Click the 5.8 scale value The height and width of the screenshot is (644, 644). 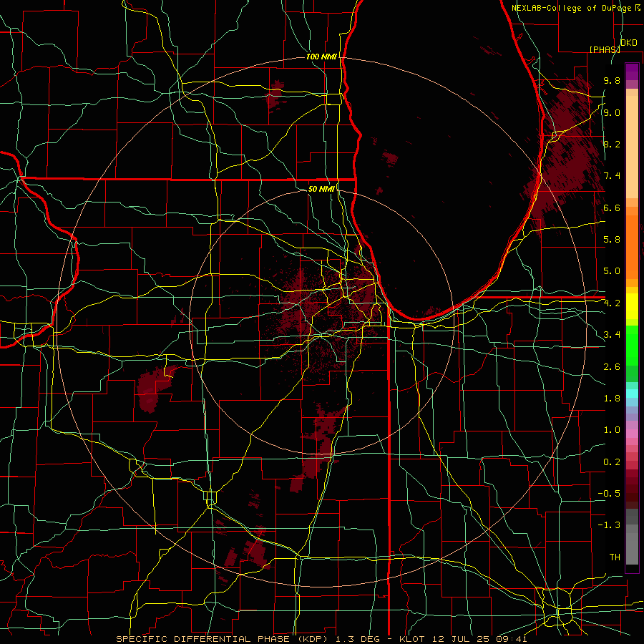pos(612,240)
